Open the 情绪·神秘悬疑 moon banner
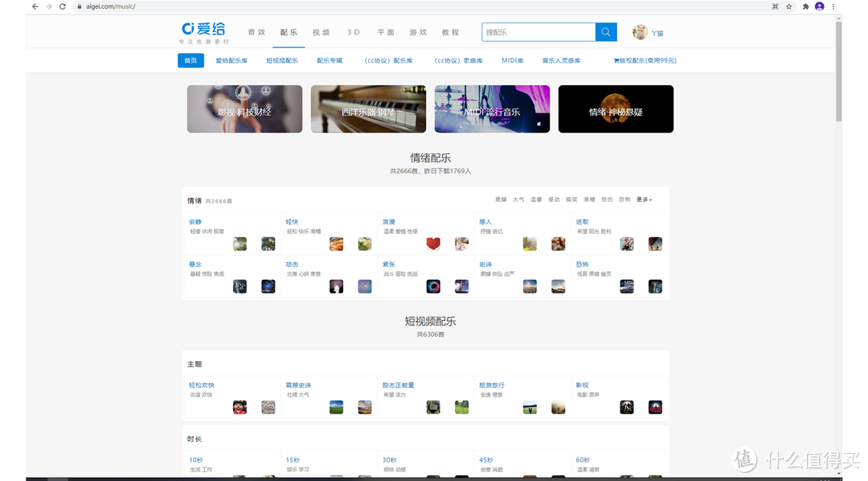Viewport: 868px width, 481px height. click(616, 109)
